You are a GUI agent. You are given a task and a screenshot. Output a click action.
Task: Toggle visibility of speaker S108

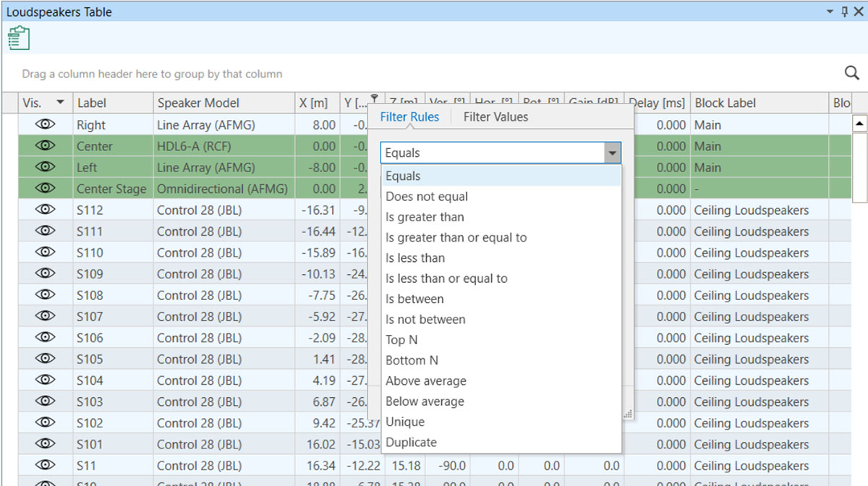tap(45, 294)
